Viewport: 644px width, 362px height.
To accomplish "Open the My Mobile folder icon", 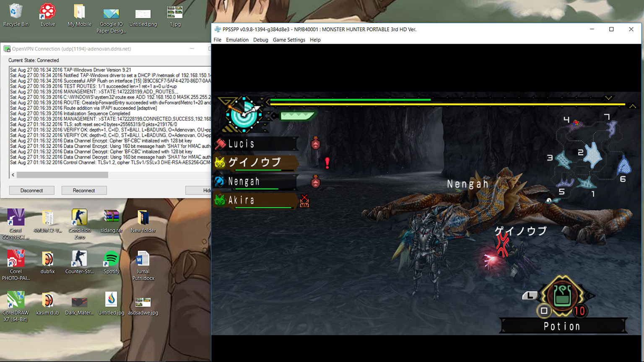I will pyautogui.click(x=79, y=12).
